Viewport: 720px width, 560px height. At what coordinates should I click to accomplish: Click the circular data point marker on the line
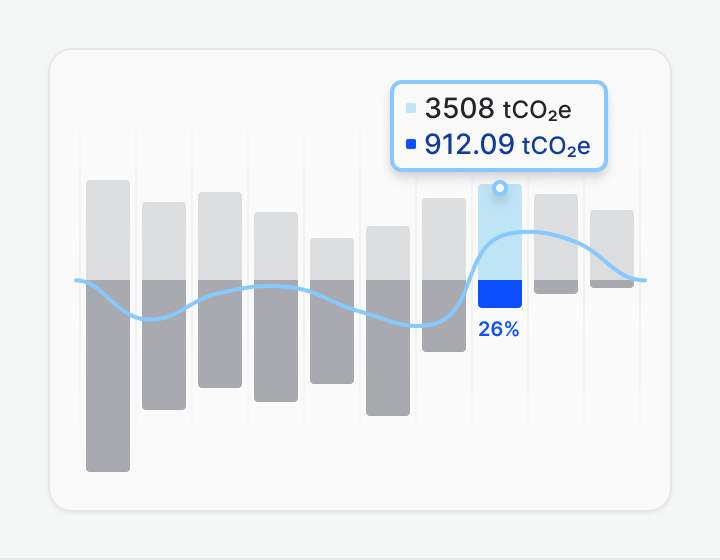click(x=500, y=187)
